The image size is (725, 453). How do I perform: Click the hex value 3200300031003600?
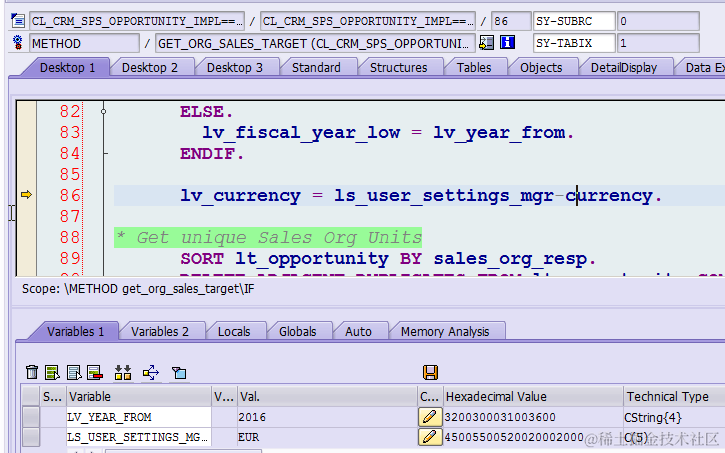(499, 417)
